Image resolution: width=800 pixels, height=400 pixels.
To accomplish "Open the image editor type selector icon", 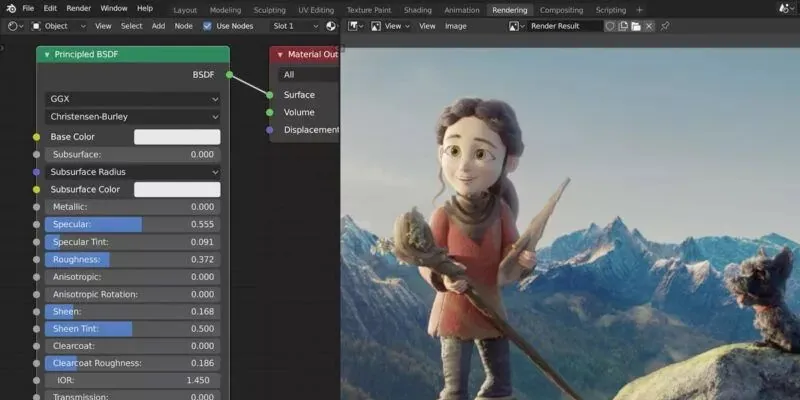I will pyautogui.click(x=356, y=26).
